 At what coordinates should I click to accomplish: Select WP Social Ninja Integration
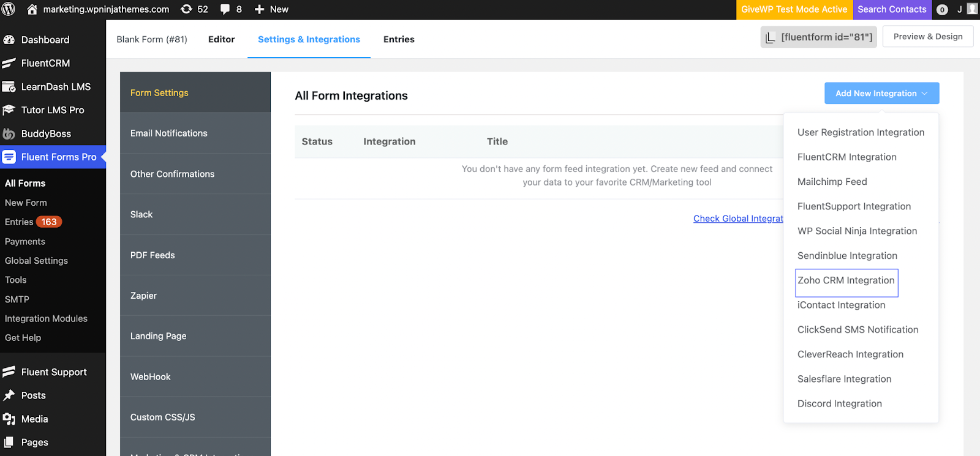coord(857,231)
